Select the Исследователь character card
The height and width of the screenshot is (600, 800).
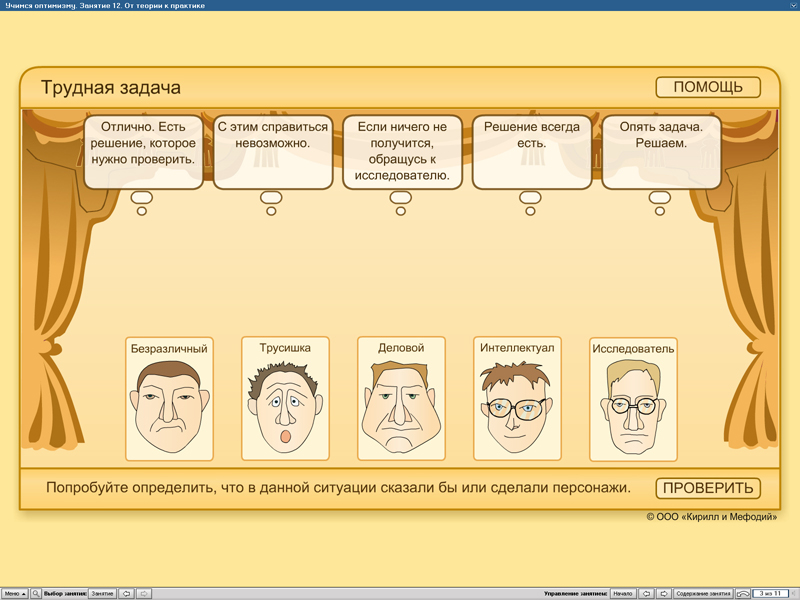pyautogui.click(x=633, y=399)
